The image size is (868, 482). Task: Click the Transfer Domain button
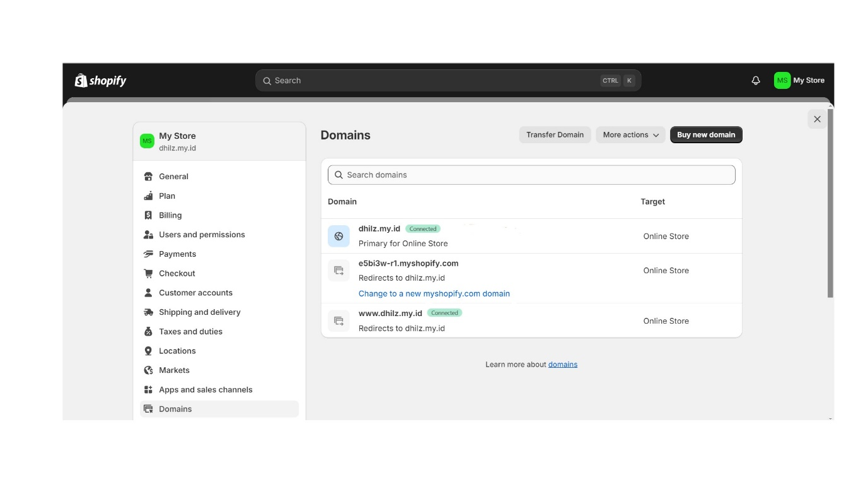point(555,135)
